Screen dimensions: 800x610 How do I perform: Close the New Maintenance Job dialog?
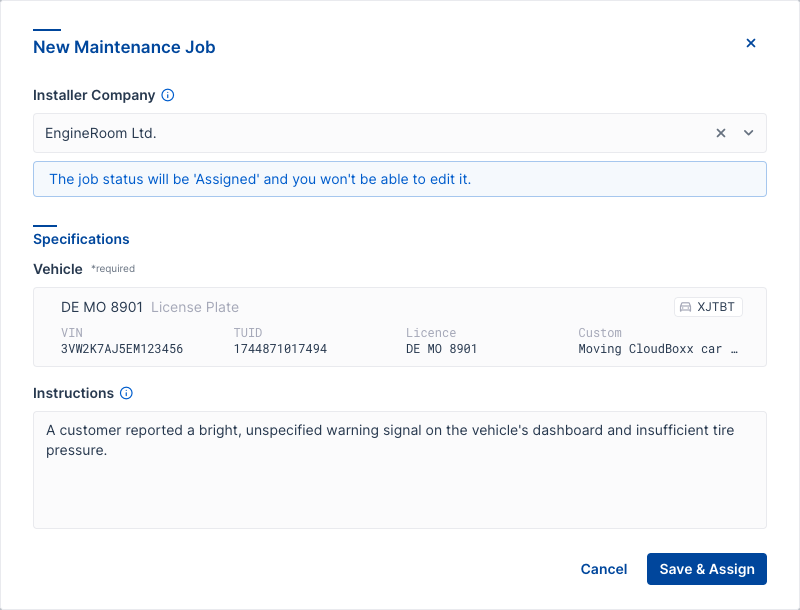click(751, 43)
